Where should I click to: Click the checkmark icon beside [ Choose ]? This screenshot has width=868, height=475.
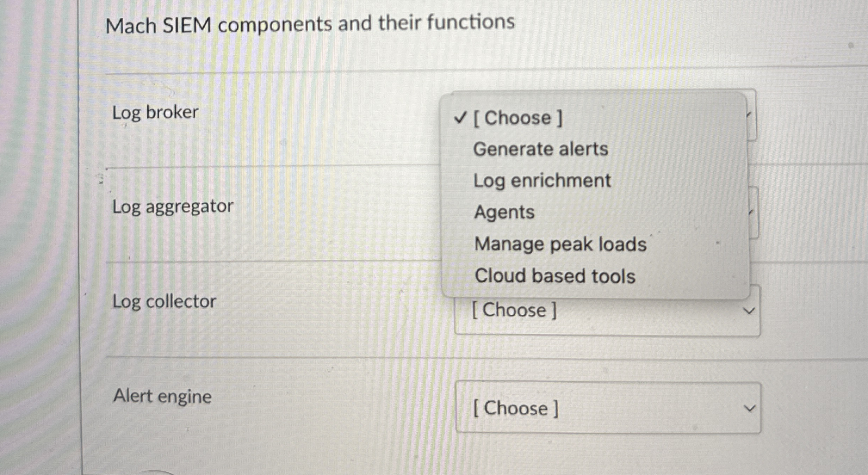(x=460, y=117)
